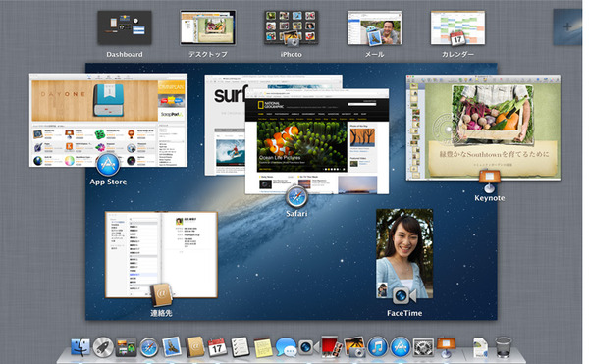Switch to the Dashboard space
The height and width of the screenshot is (364, 589).
tap(125, 27)
